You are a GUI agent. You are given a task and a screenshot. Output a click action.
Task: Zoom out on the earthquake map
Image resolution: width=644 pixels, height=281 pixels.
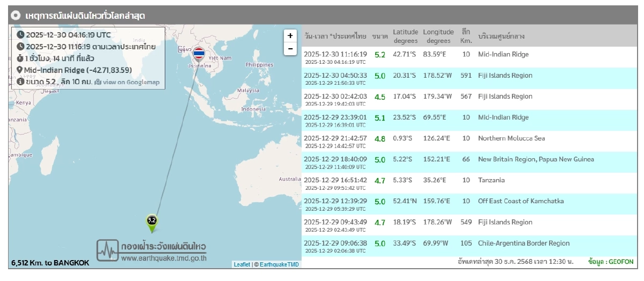click(290, 49)
